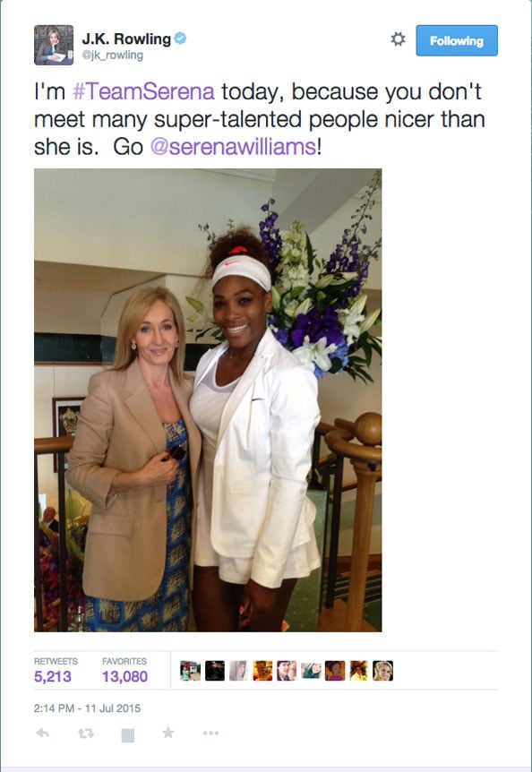Click the star favorite icon

168,733
